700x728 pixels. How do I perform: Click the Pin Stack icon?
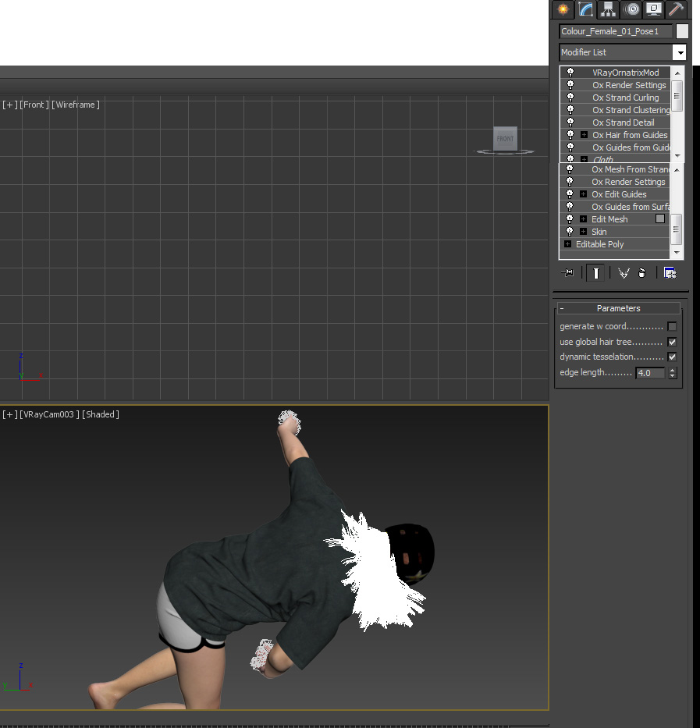(567, 272)
